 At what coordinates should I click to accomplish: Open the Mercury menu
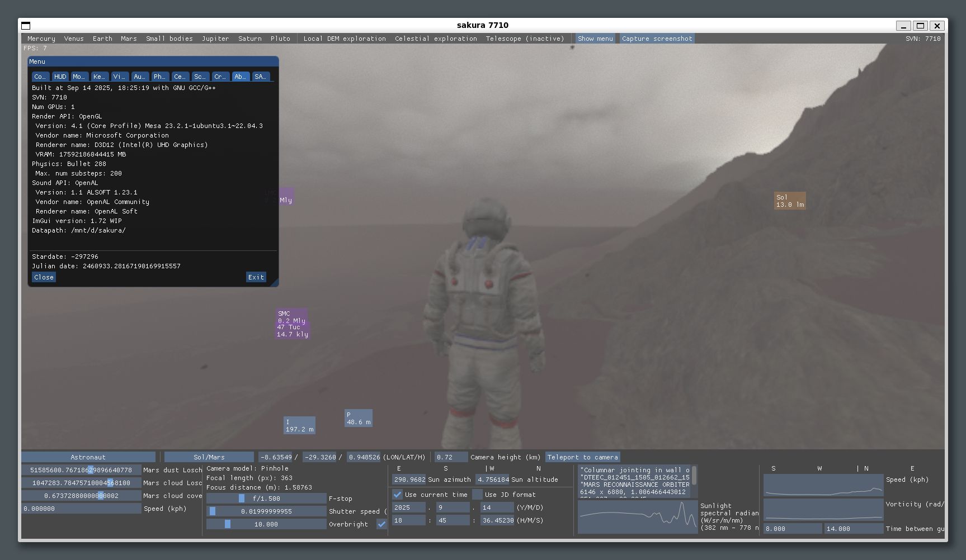pyautogui.click(x=41, y=39)
